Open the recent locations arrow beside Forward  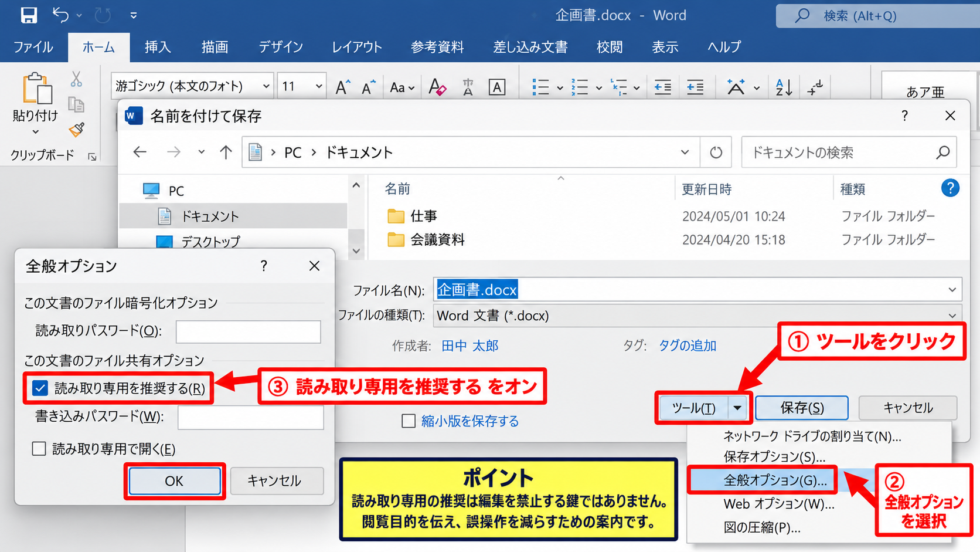(x=201, y=153)
